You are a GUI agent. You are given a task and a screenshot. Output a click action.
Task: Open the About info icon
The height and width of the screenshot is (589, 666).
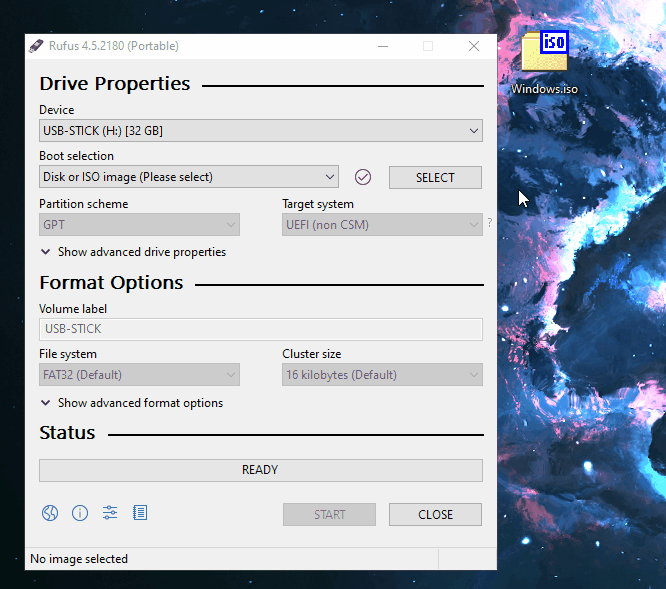[80, 513]
